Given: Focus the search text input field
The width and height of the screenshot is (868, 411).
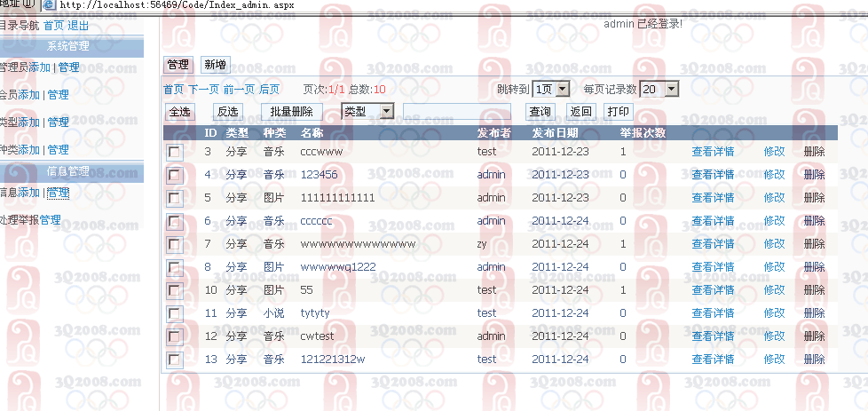Looking at the screenshot, I should coord(457,111).
